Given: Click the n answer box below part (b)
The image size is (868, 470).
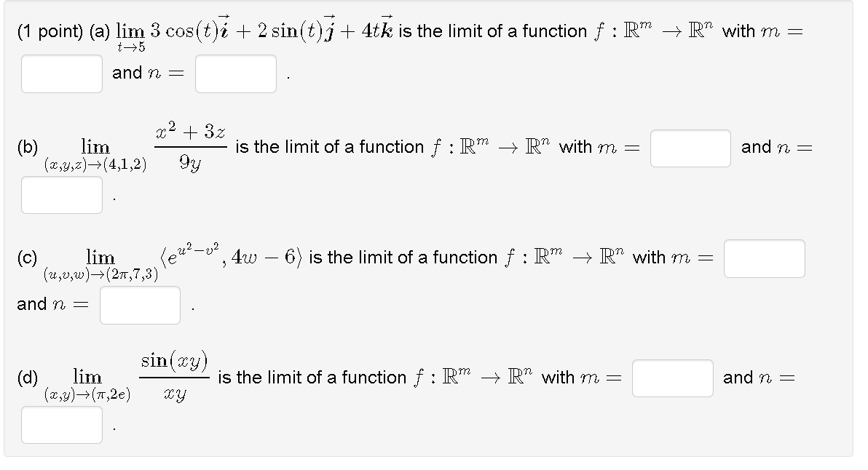Looking at the screenshot, I should [61, 195].
